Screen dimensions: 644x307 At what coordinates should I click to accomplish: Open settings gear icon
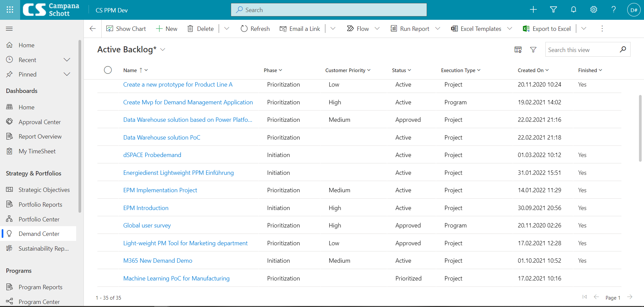(594, 10)
